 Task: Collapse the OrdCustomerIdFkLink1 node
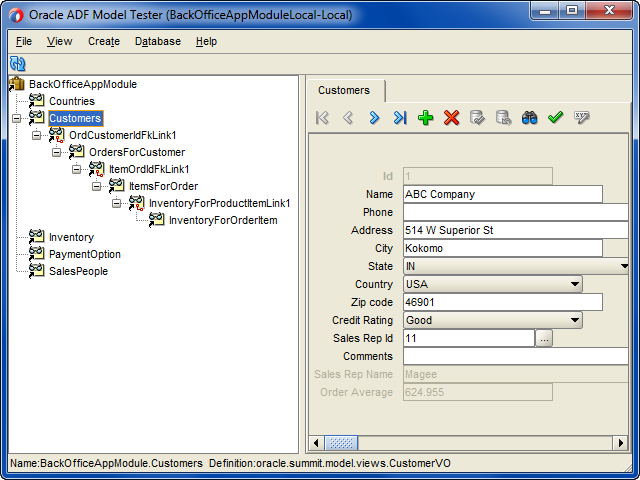36,135
